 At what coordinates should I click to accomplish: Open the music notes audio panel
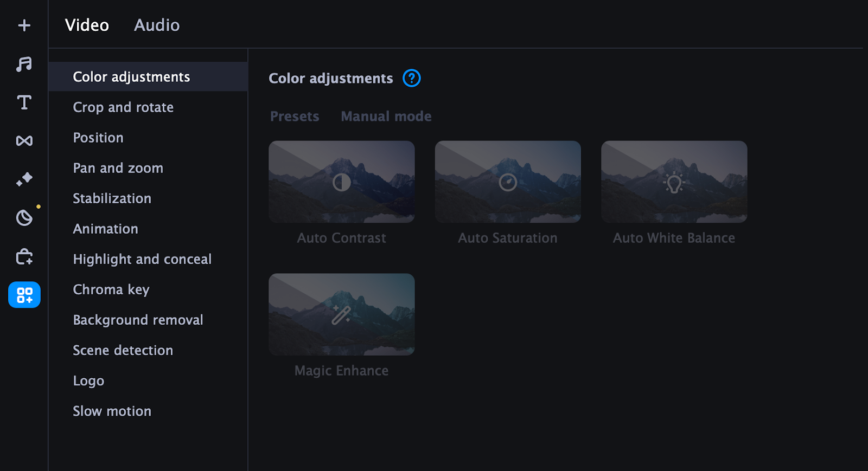point(24,64)
